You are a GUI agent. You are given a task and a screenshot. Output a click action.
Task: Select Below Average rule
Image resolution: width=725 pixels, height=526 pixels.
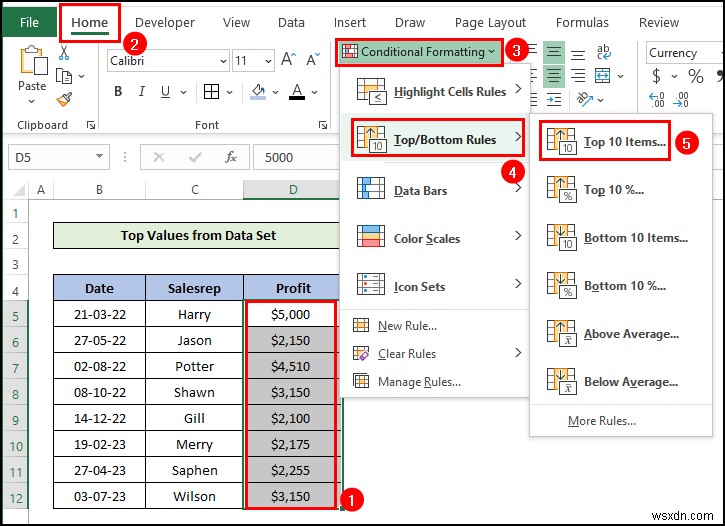pyautogui.click(x=621, y=381)
